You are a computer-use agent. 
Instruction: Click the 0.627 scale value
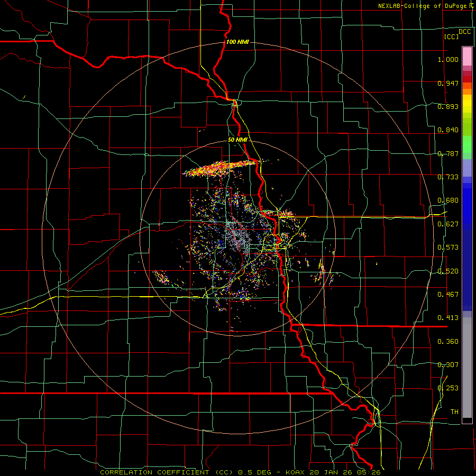pos(448,224)
